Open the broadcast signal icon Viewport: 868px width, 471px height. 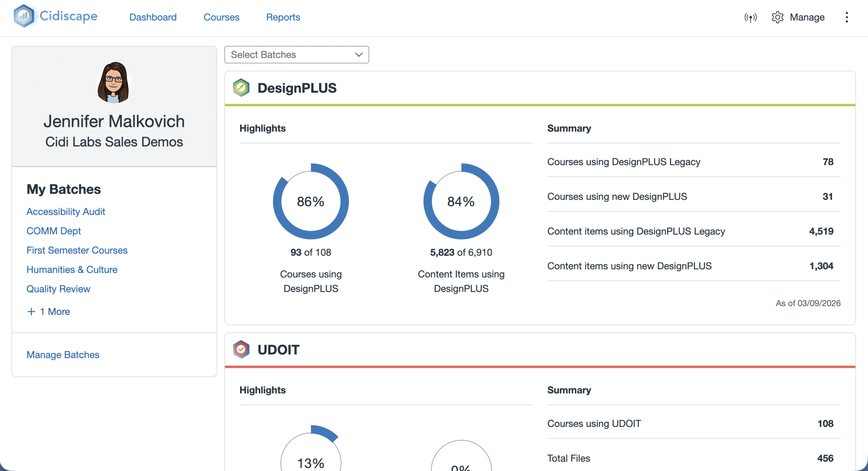coord(750,17)
